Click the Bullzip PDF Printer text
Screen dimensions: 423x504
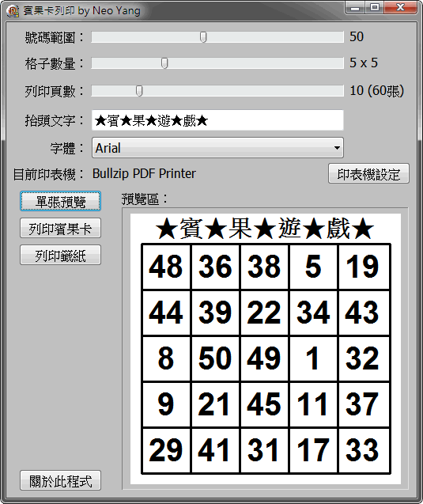[x=144, y=174]
